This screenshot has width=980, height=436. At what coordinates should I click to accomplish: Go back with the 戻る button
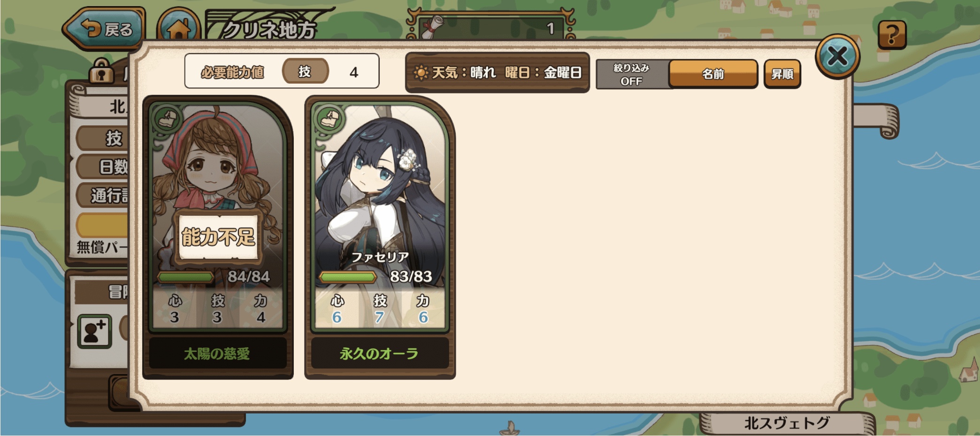coord(104,28)
